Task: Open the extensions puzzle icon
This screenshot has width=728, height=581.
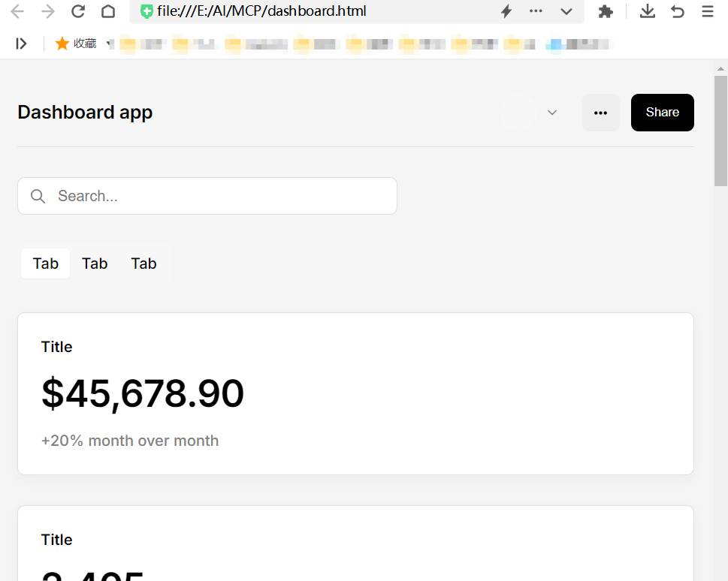Action: pyautogui.click(x=606, y=11)
